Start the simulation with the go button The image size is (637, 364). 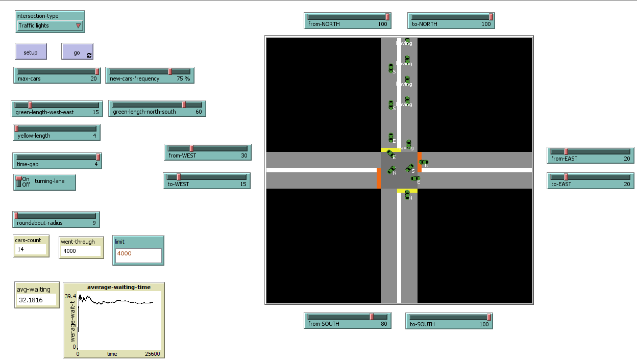pos(77,52)
